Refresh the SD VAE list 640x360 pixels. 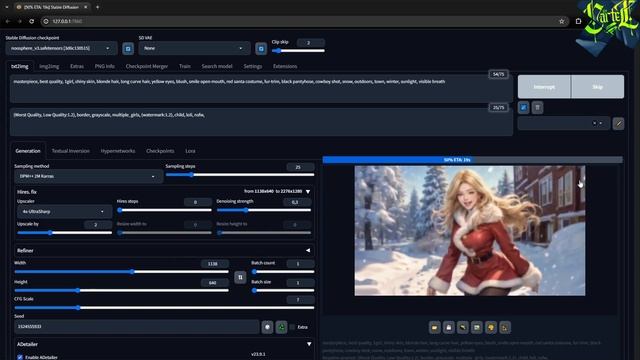tap(261, 49)
